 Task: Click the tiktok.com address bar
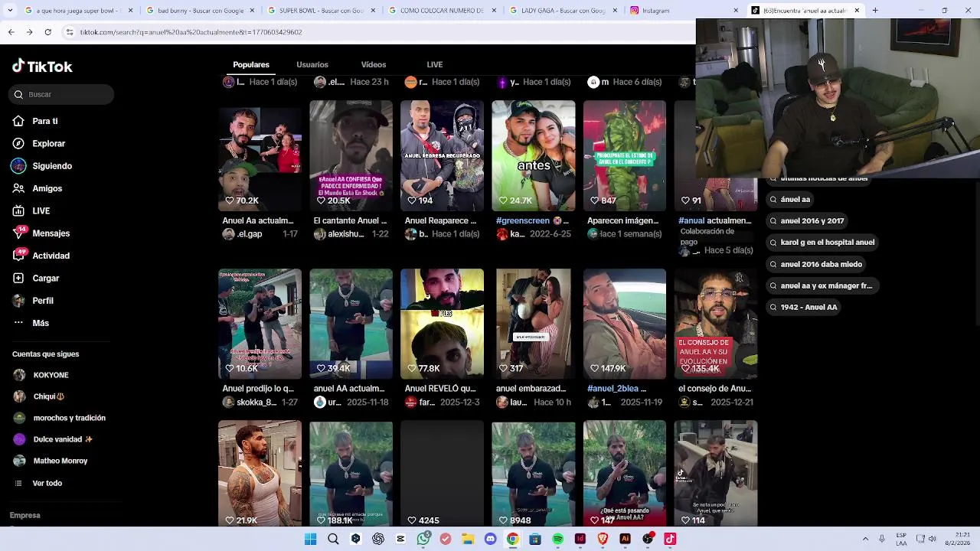[375, 32]
